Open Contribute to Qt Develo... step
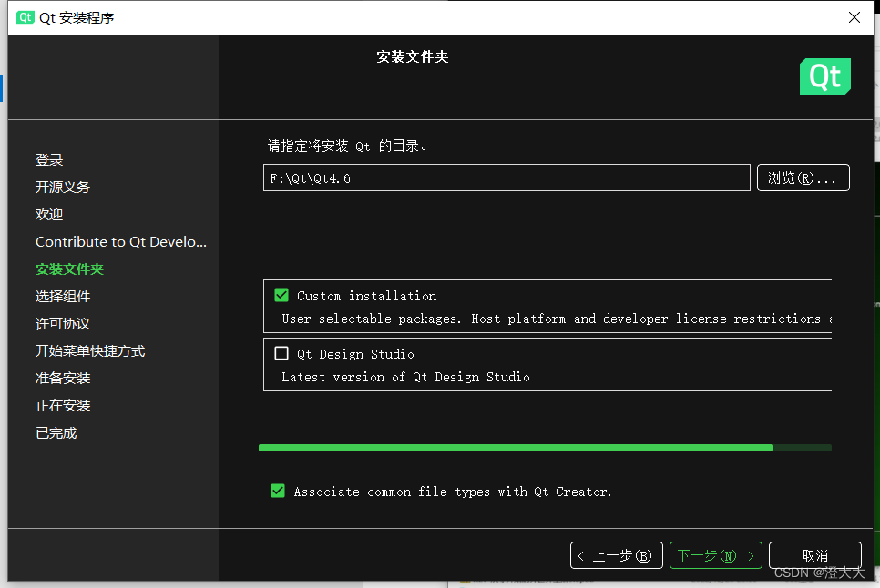This screenshot has width=880, height=588. tap(121, 241)
